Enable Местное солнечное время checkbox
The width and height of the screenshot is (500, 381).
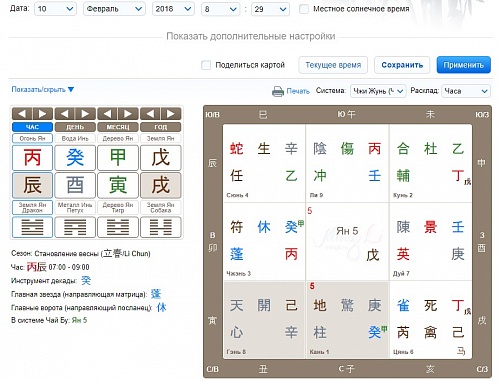point(304,9)
